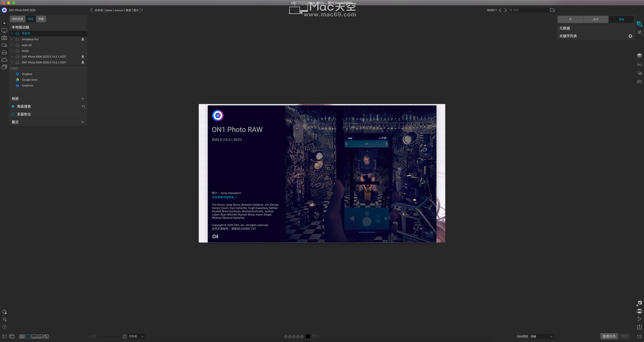Viewport: 644px width, 342px height.
Task: Click the HDR stacked frames icon
Action: 639,73
